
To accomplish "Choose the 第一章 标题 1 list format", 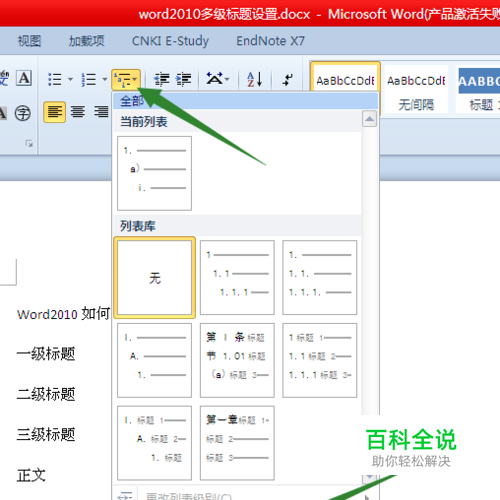I will pyautogui.click(x=237, y=443).
